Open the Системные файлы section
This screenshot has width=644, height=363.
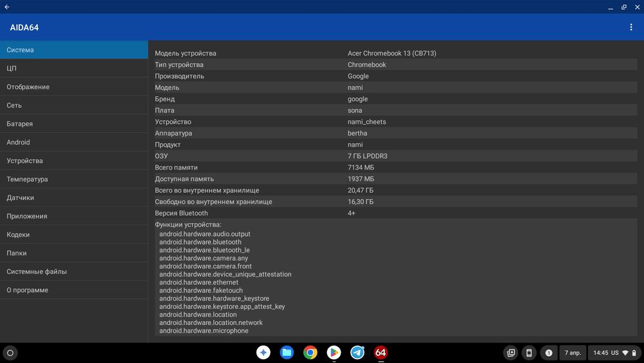coord(74,271)
